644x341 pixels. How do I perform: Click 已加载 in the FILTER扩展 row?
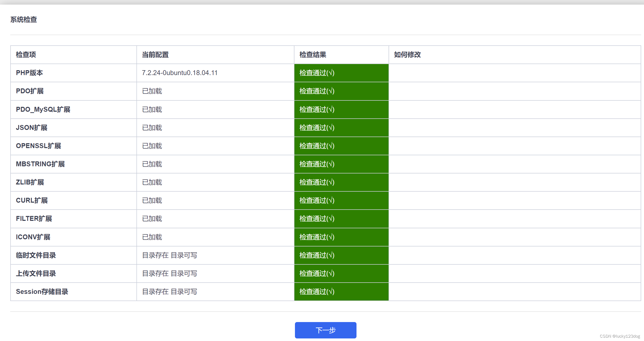point(152,219)
